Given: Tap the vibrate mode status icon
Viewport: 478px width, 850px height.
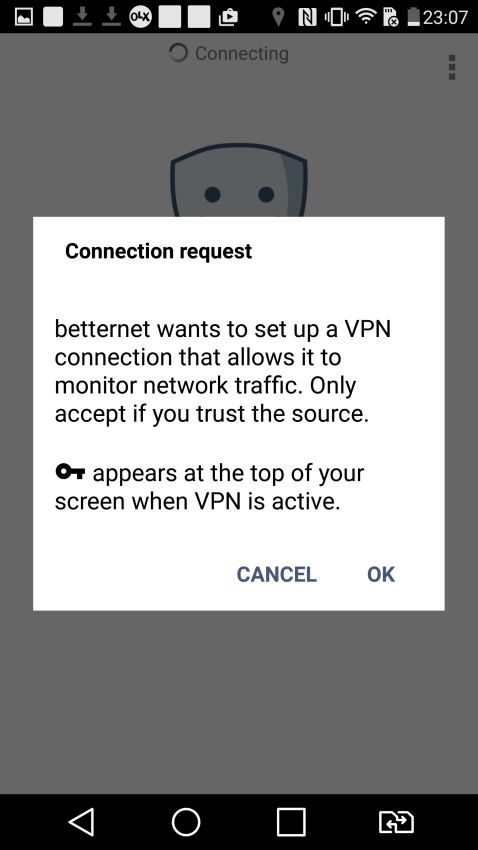Looking at the screenshot, I should coord(337,17).
